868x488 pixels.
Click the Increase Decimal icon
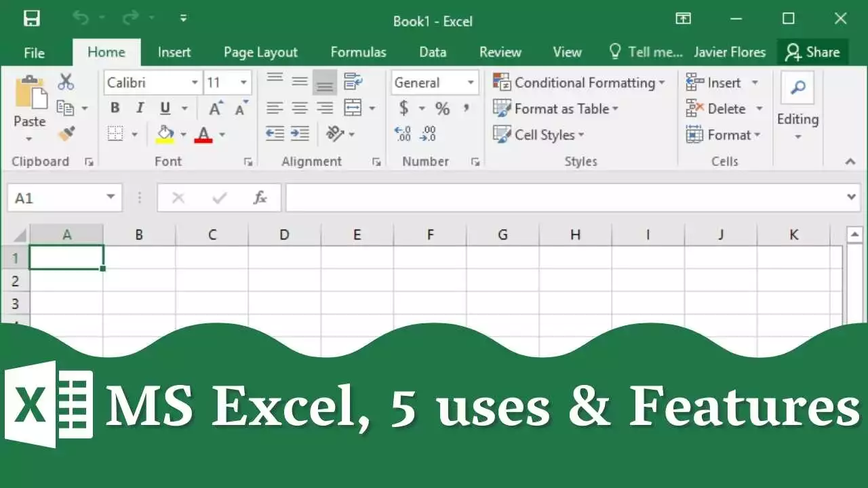(403, 134)
